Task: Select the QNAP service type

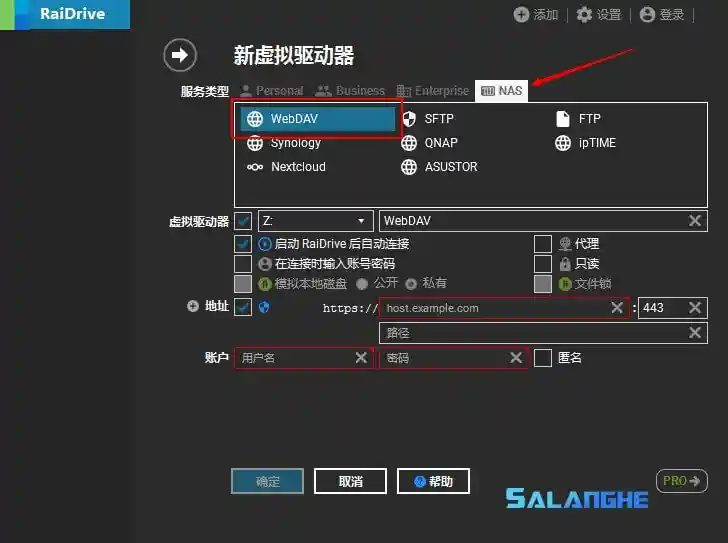Action: [429, 143]
